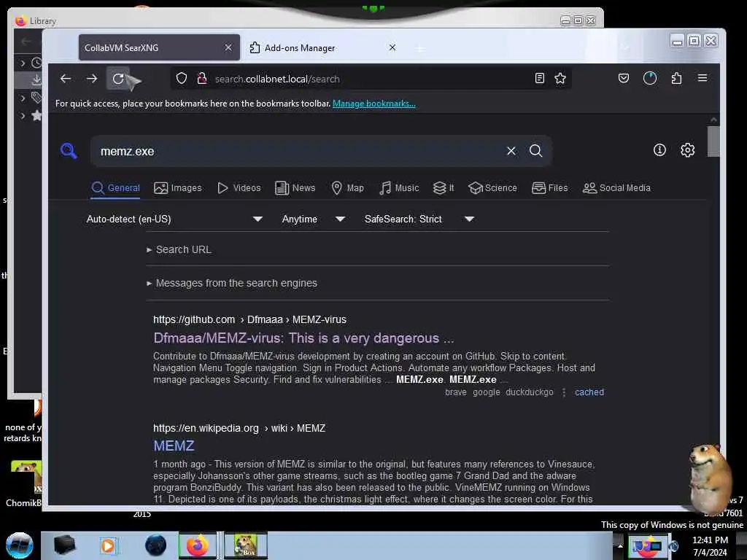Click the address bar URL
747x560 pixels.
[x=277, y=79]
